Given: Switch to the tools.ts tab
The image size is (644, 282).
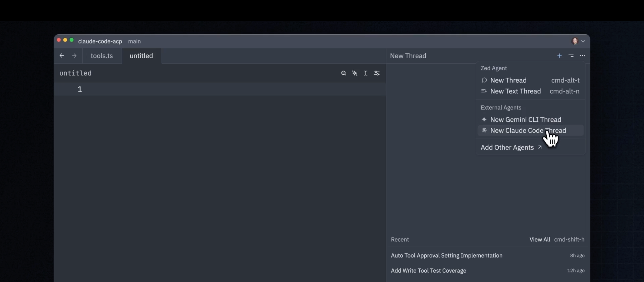Looking at the screenshot, I should coord(101,56).
